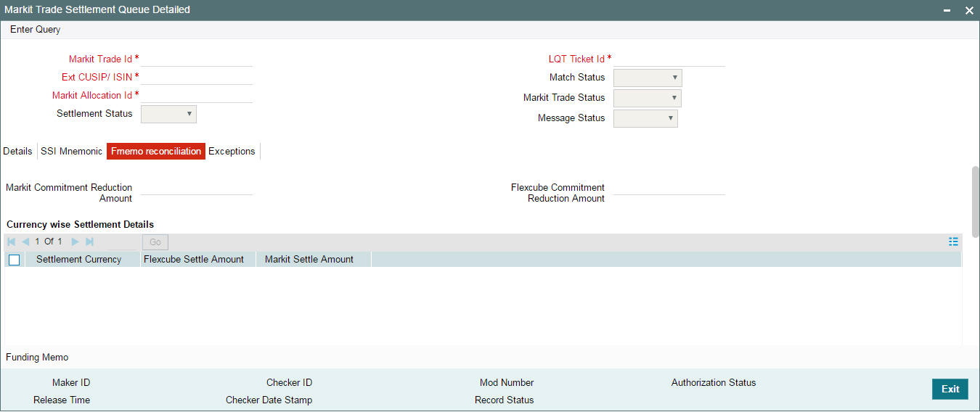Image resolution: width=980 pixels, height=412 pixels.
Task: Click the Flexcube Settle Amount column header
Action: click(194, 260)
